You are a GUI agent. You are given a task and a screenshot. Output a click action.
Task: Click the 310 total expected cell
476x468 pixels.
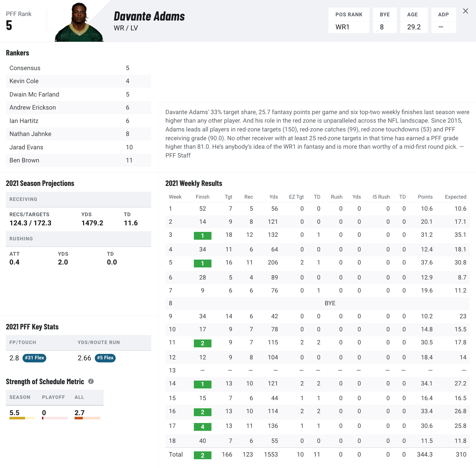pos(461,455)
